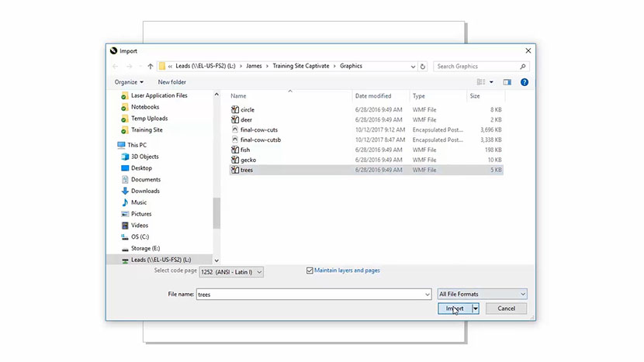The width and height of the screenshot is (644, 362).
Task: Open the Downloads folder in sidebar
Action: tap(145, 191)
